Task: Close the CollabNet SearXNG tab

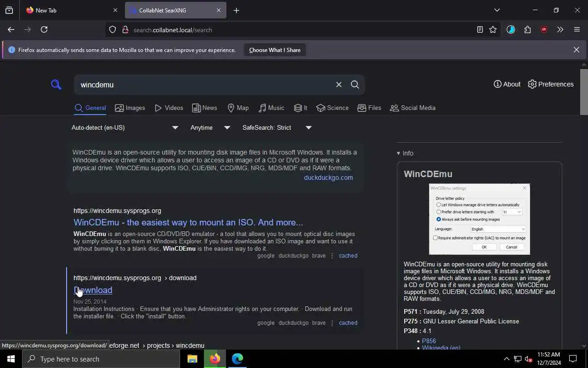Action: [x=219, y=10]
